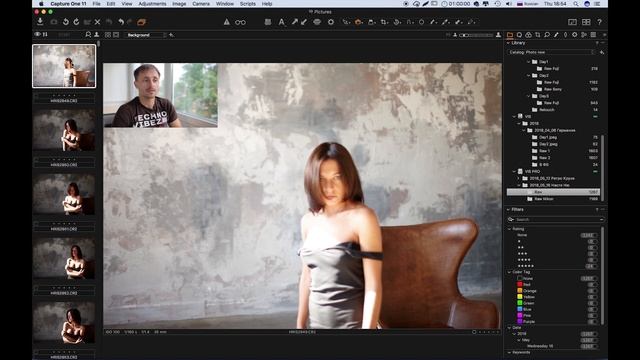Click the loupe search icon in browser toolbar
640x360 pixels.
(x=88, y=35)
